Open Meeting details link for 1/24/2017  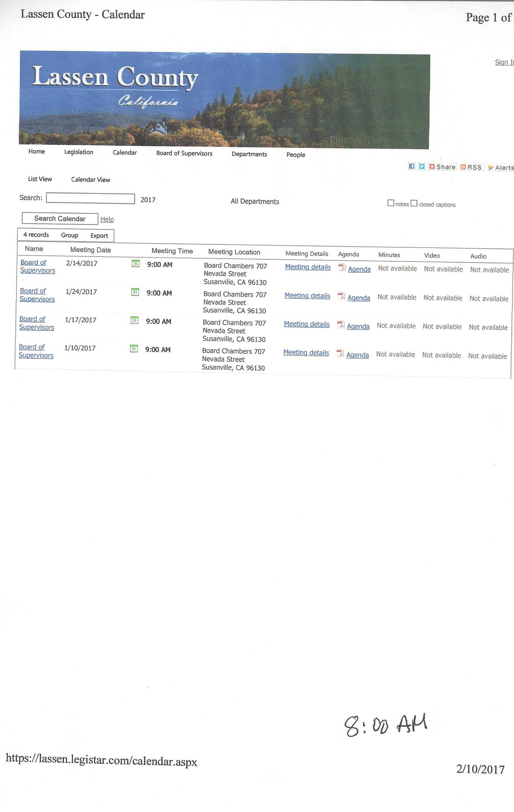307,296
